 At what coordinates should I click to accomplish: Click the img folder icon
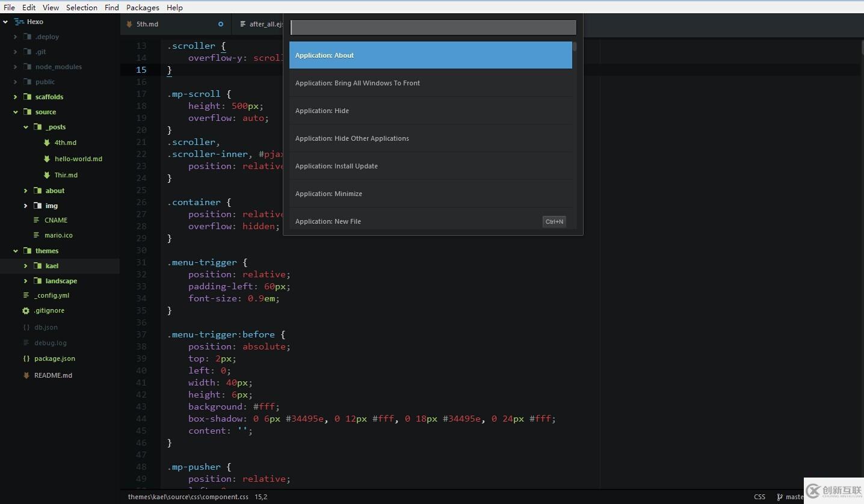click(37, 206)
